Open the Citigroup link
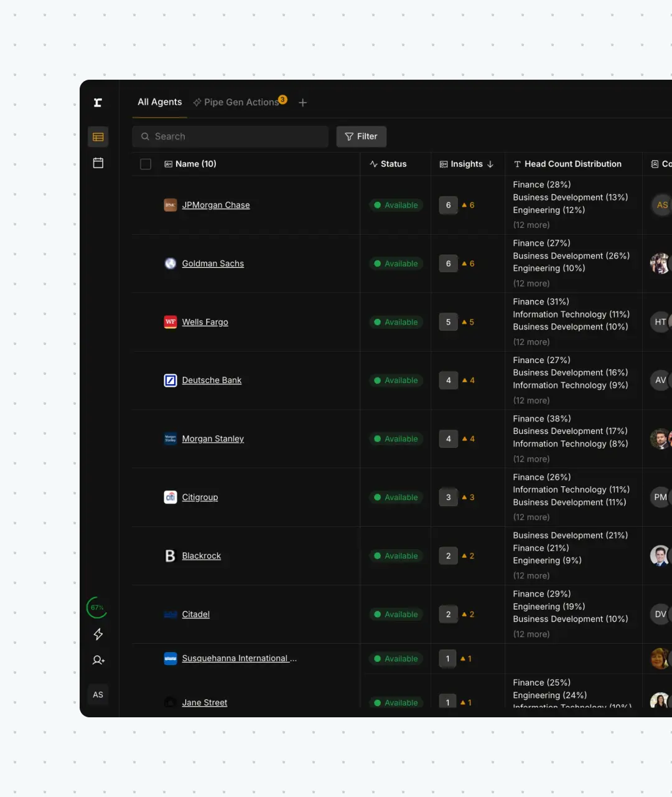 (200, 498)
